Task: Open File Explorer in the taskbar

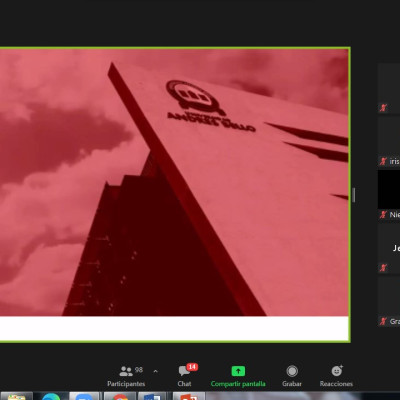Action: coord(16,396)
